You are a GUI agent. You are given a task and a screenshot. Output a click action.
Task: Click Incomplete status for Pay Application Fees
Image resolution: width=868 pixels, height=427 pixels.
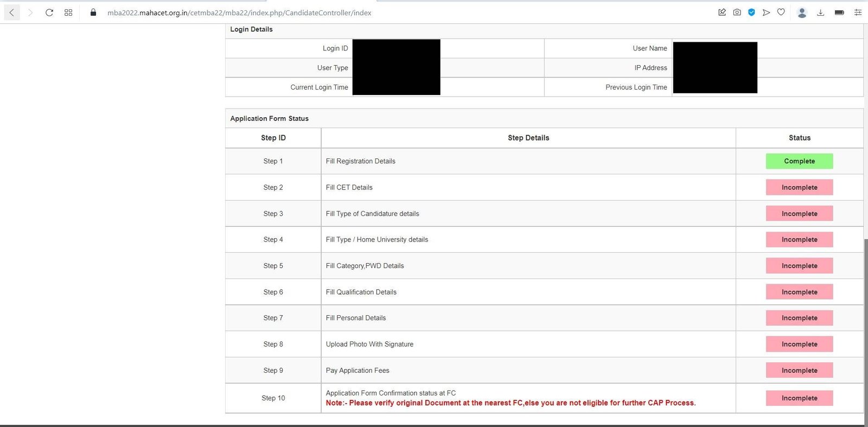[799, 371]
